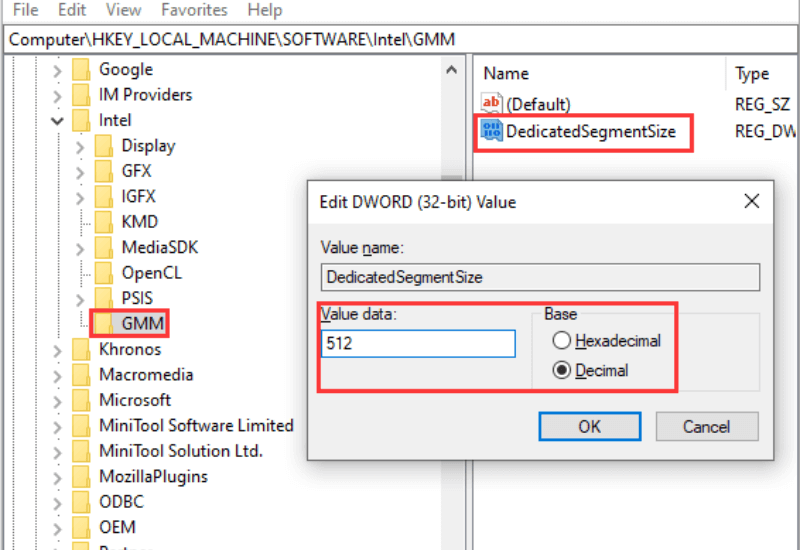
Task: Select the GMM folder icon
Action: point(104,323)
